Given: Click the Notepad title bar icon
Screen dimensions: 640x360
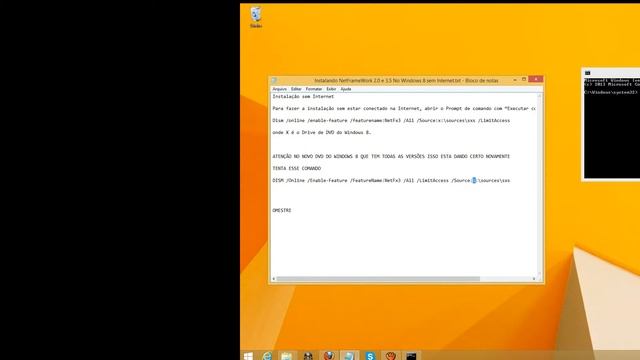Looking at the screenshot, I should coord(274,80).
